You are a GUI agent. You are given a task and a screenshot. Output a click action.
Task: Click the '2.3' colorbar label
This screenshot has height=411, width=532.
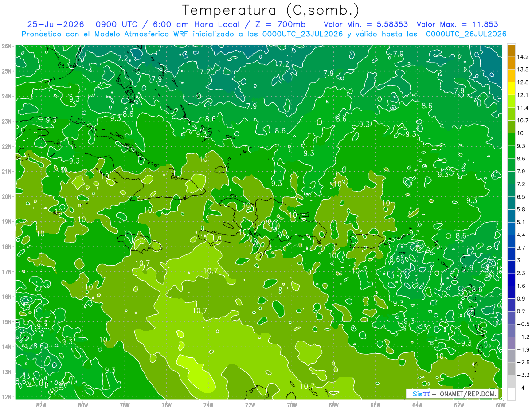522,273
